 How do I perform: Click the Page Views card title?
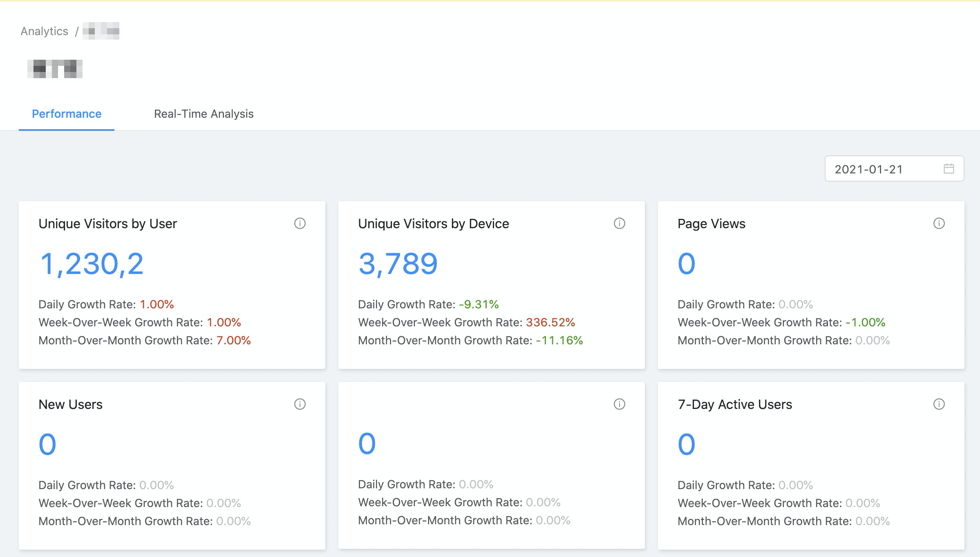click(711, 224)
